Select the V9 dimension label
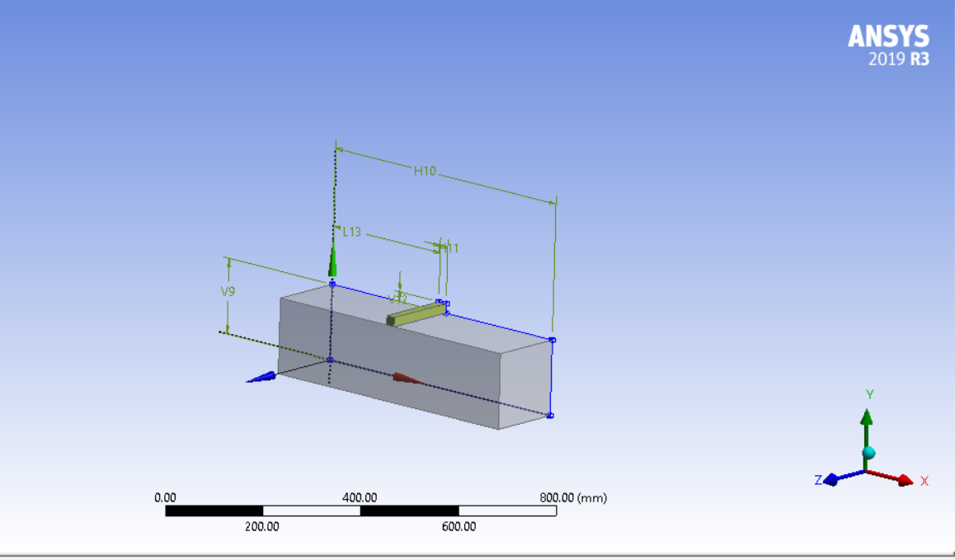The image size is (955, 560). click(228, 292)
